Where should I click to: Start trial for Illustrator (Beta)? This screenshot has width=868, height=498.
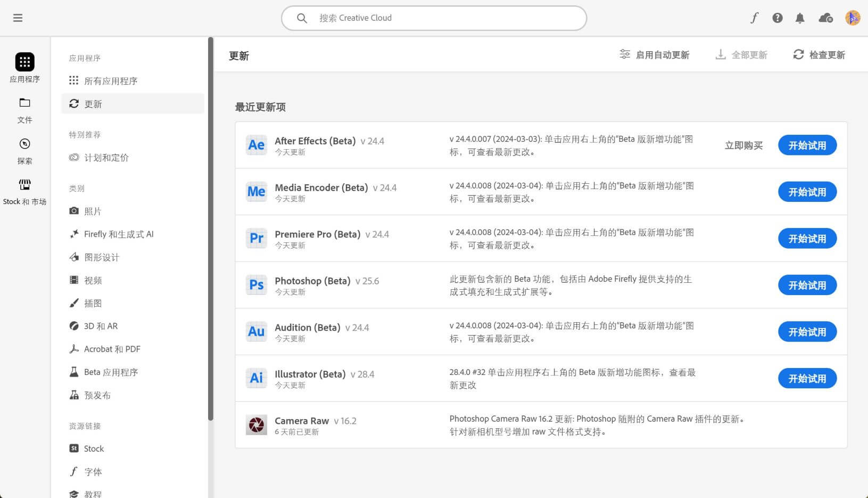[x=807, y=378]
